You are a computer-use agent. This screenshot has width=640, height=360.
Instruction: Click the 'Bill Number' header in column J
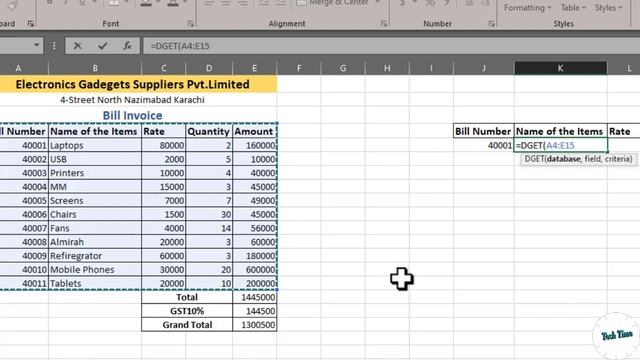coord(484,131)
